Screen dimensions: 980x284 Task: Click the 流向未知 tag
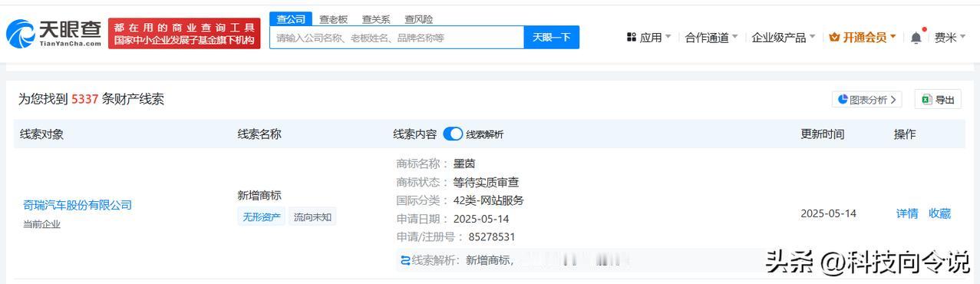(x=312, y=217)
